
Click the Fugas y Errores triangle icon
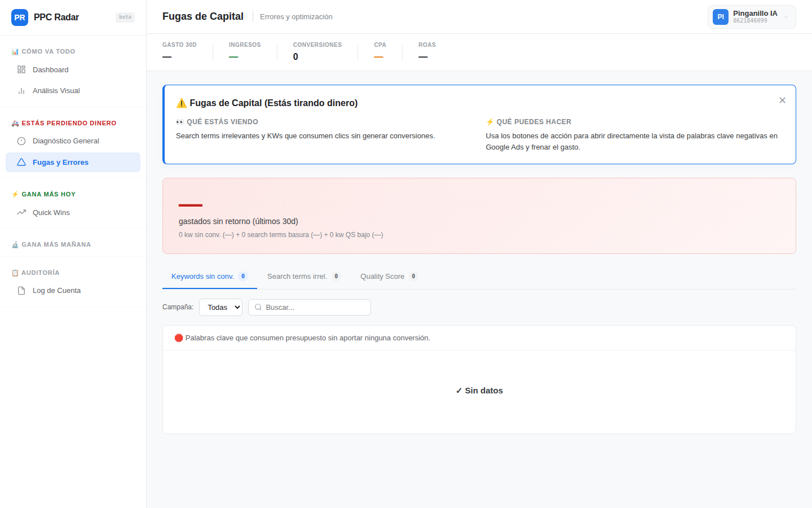(21, 162)
